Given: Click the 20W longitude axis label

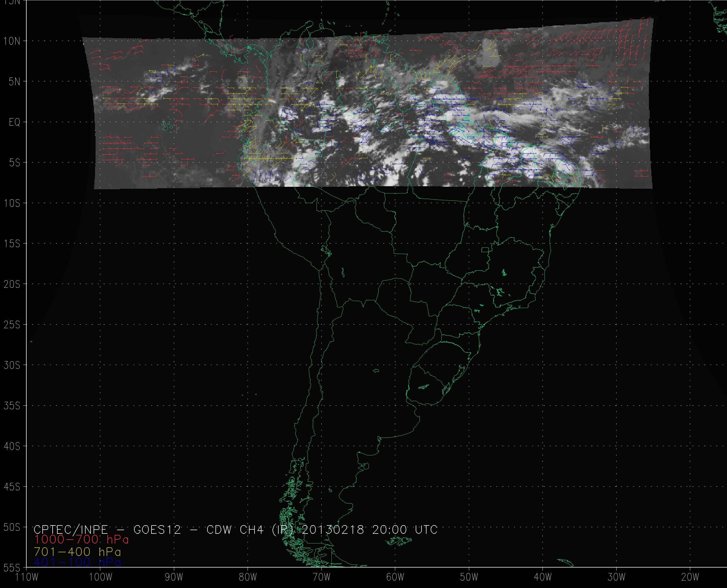Looking at the screenshot, I should click(690, 577).
